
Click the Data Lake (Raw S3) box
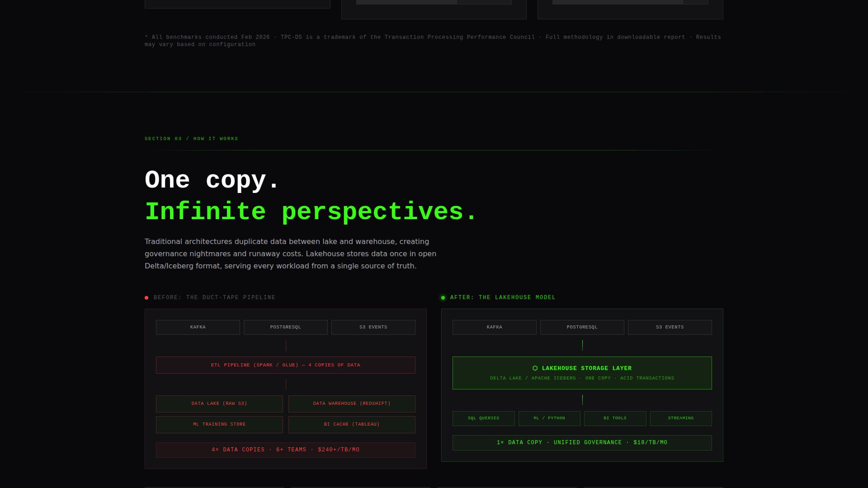coord(219,404)
